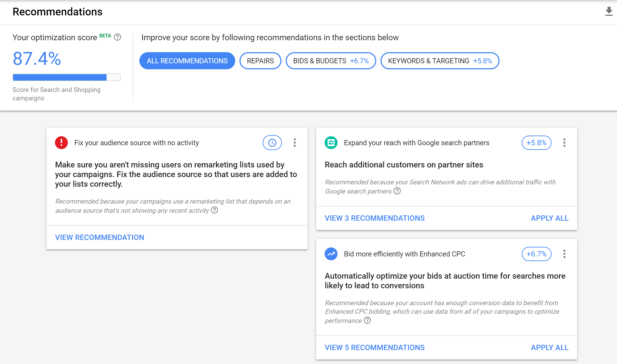Open help icon after 'recent activity' text
This screenshot has height=364, width=617.
point(214,210)
